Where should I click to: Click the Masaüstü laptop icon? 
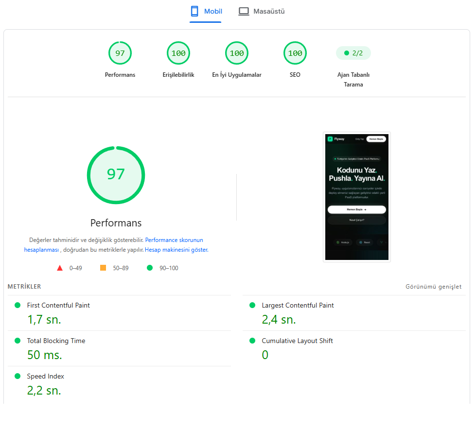click(x=244, y=12)
